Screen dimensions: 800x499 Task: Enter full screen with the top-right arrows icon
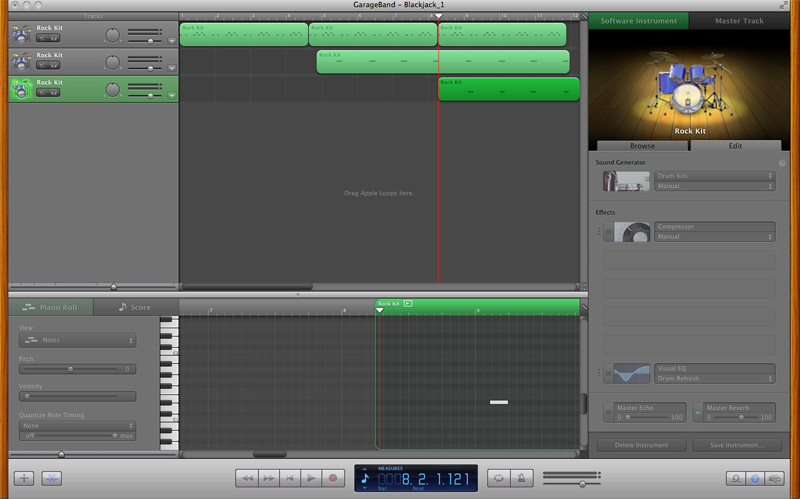coord(784,5)
